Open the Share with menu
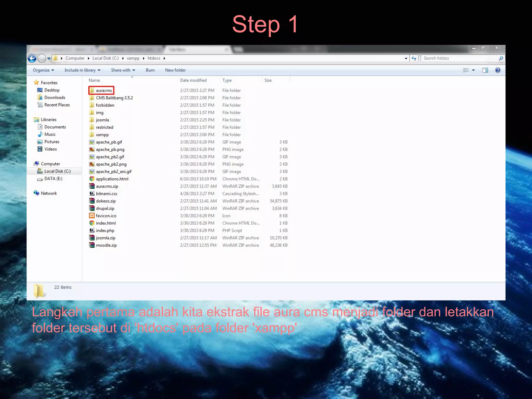Image resolution: width=532 pixels, height=399 pixels. (x=123, y=70)
